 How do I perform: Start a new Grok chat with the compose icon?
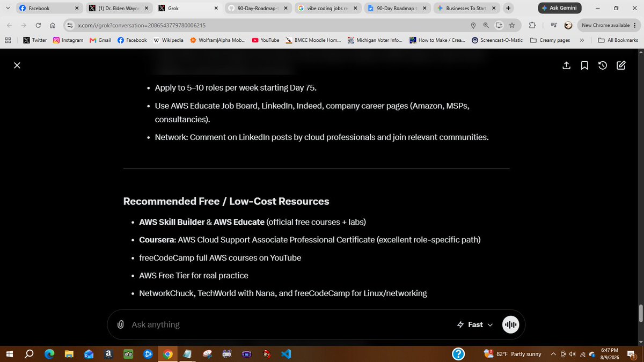coord(621,65)
